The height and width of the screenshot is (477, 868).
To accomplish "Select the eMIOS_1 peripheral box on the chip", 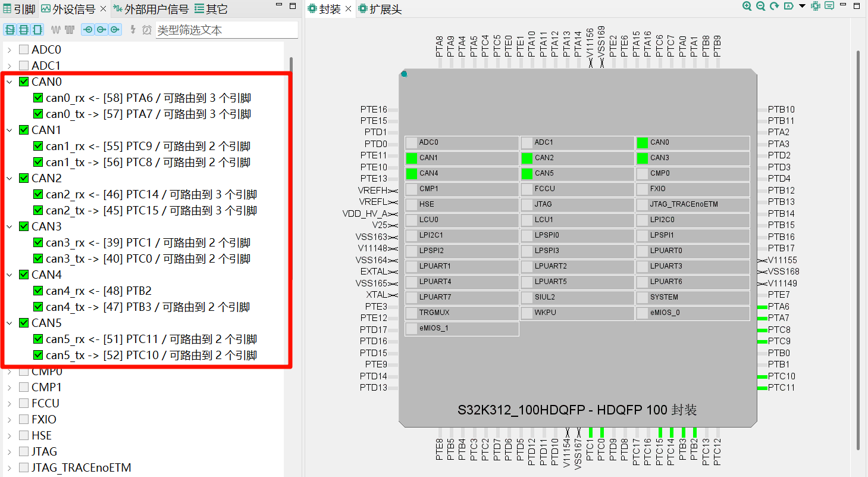I will (x=462, y=329).
